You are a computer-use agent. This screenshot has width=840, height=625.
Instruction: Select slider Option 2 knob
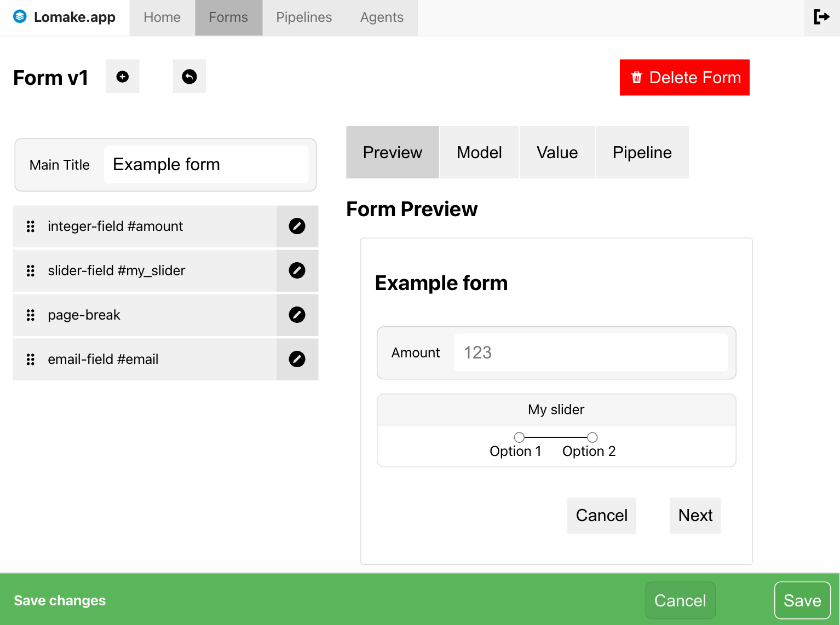[592, 437]
